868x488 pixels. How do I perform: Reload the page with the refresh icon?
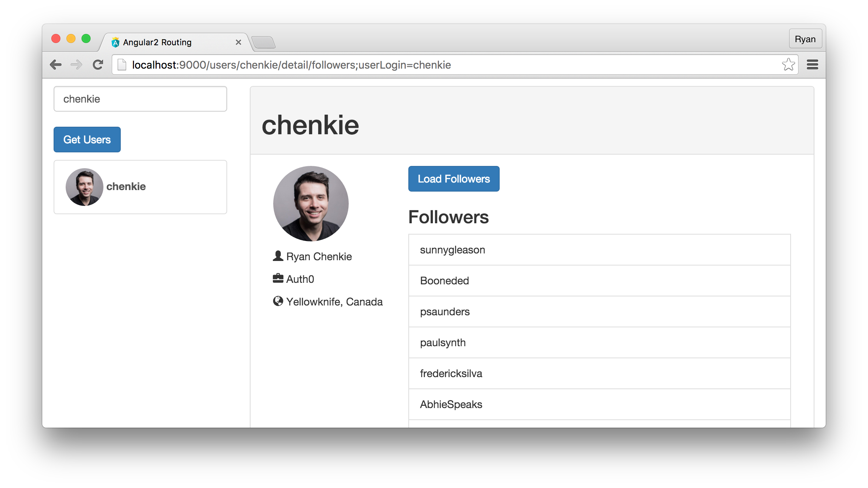[98, 65]
